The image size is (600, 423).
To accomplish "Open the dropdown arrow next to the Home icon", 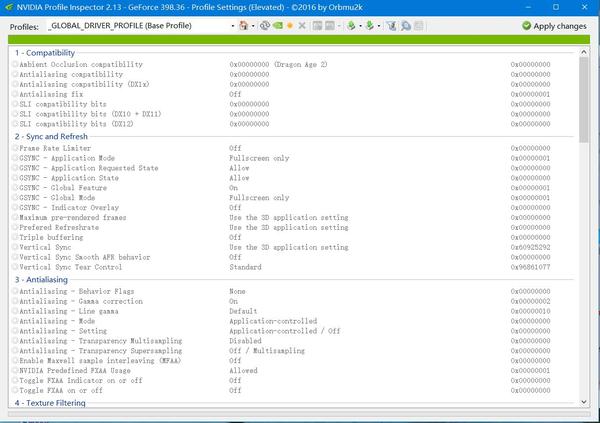I will click(x=253, y=26).
